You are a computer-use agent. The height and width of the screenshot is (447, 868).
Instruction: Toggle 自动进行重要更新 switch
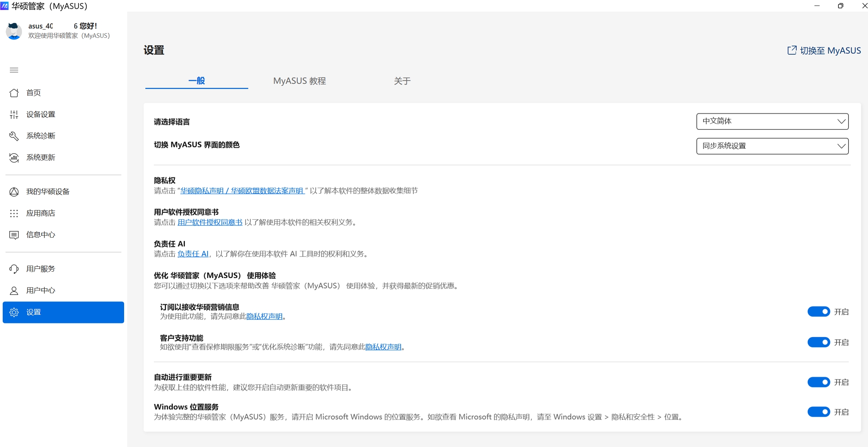tap(819, 382)
